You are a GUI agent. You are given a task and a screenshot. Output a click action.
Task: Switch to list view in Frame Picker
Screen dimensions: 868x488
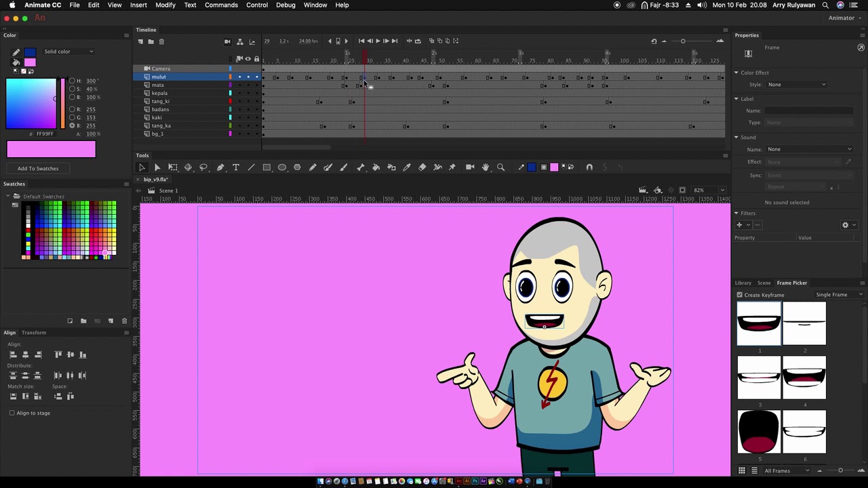point(753,470)
